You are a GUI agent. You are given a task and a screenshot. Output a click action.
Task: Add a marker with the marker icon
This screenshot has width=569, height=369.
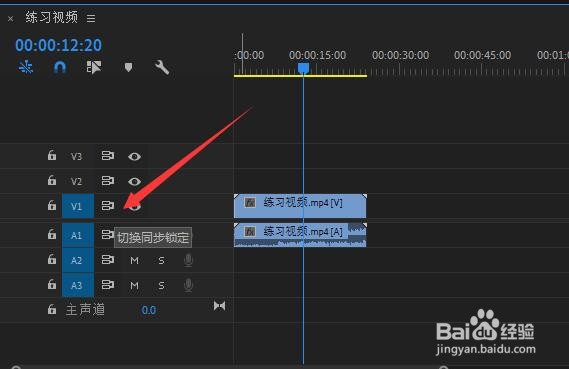point(128,67)
